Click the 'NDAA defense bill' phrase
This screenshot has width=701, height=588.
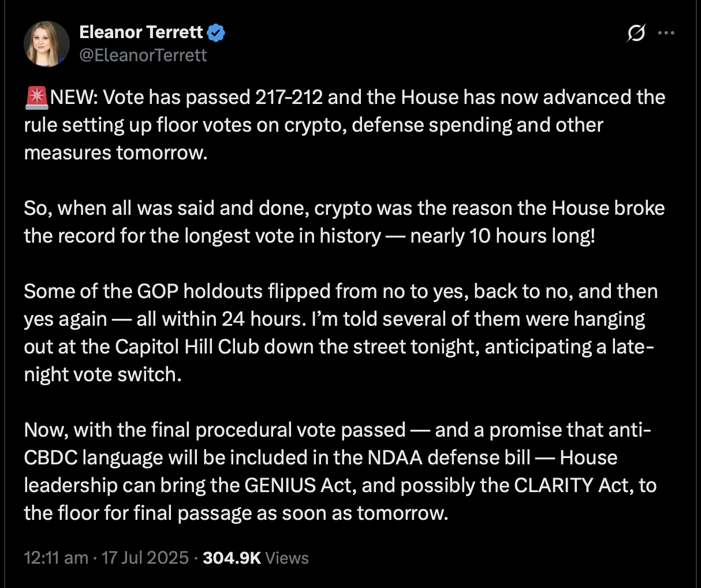(x=449, y=457)
